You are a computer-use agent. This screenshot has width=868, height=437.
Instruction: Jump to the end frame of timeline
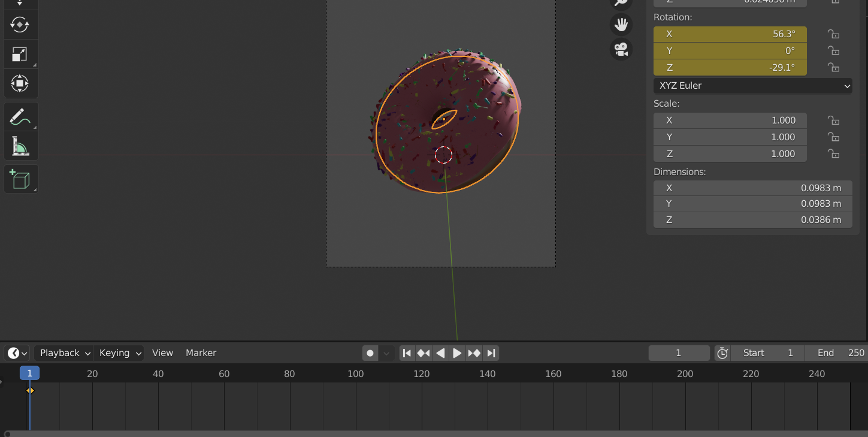pyautogui.click(x=491, y=353)
